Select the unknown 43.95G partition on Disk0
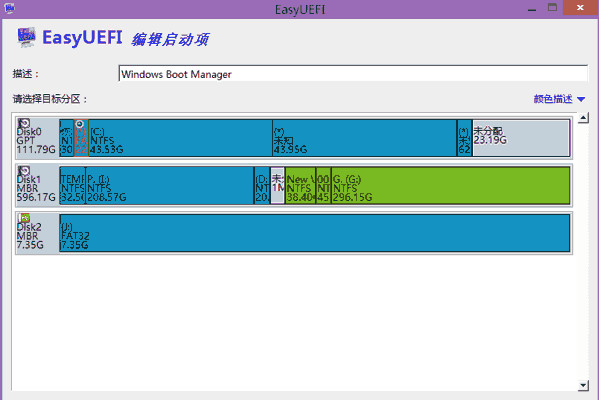Viewport: 599px width, 400px height. click(x=365, y=138)
